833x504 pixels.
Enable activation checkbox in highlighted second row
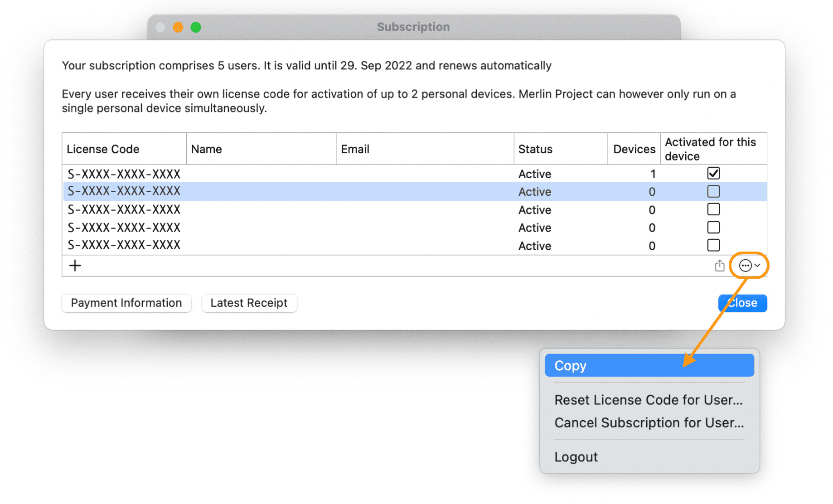pos(713,192)
